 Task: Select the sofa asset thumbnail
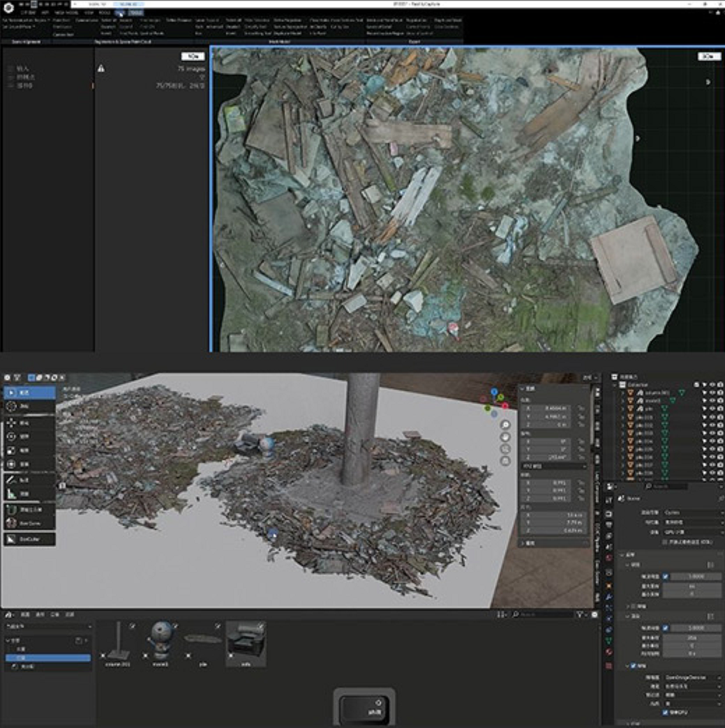point(246,642)
